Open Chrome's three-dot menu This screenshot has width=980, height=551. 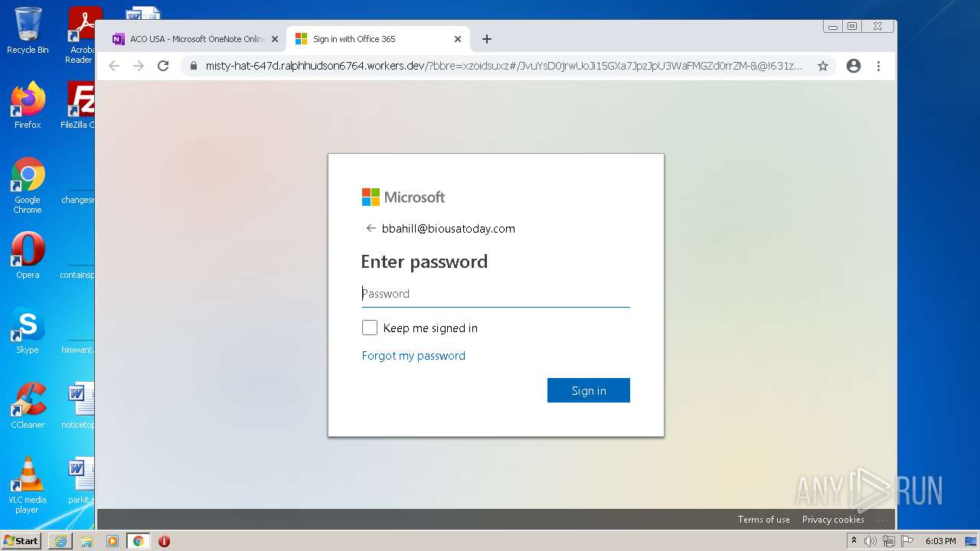879,66
